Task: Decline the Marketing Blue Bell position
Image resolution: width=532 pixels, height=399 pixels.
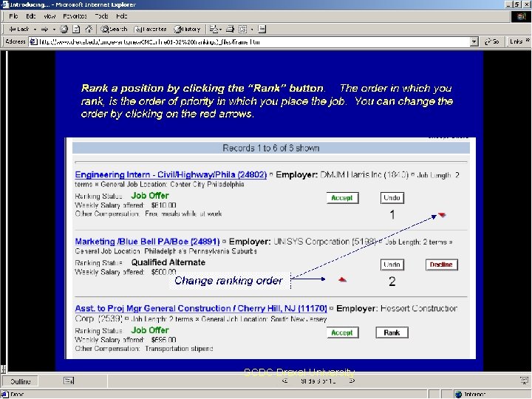Action: pos(441,265)
